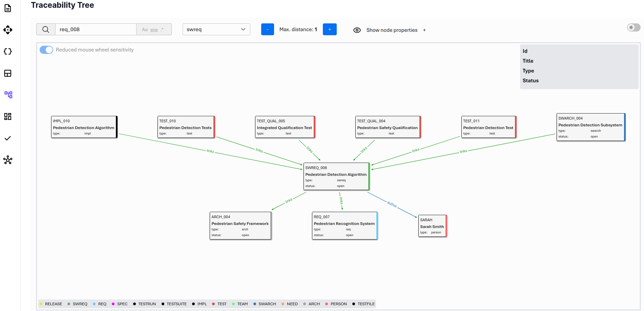
Task: Click the REQ legend entry
Action: pos(100,304)
